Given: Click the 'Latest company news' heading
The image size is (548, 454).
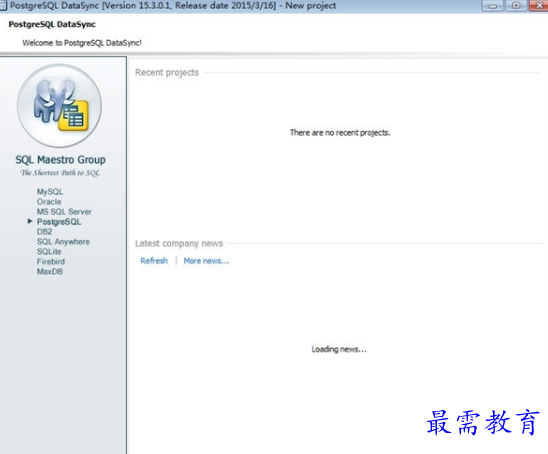Looking at the screenshot, I should tap(179, 243).
